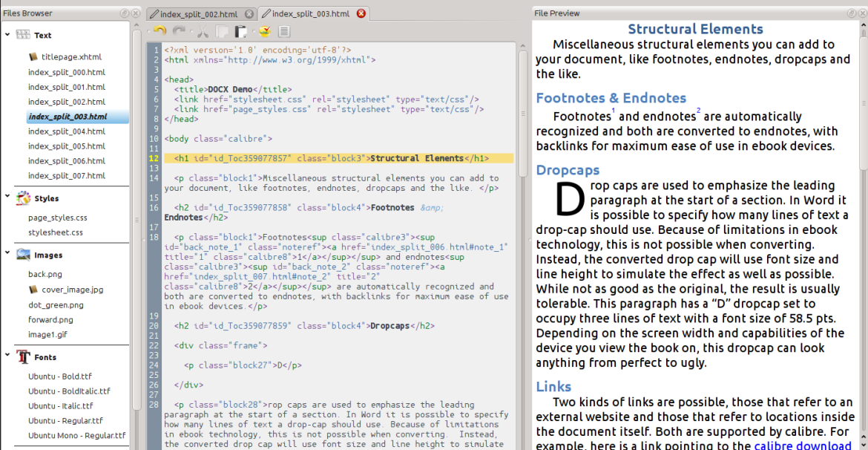
Task: Select Ubuntu - Regular.ttf font
Action: click(64, 420)
